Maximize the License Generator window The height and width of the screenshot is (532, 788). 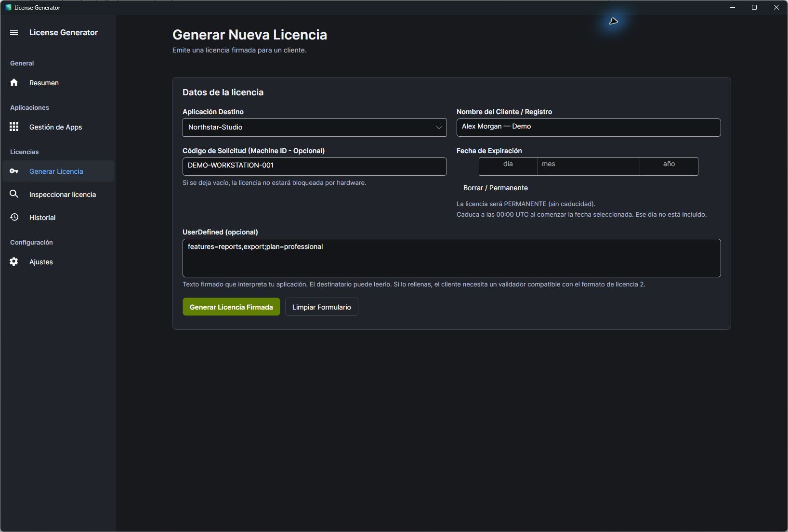tap(754, 7)
